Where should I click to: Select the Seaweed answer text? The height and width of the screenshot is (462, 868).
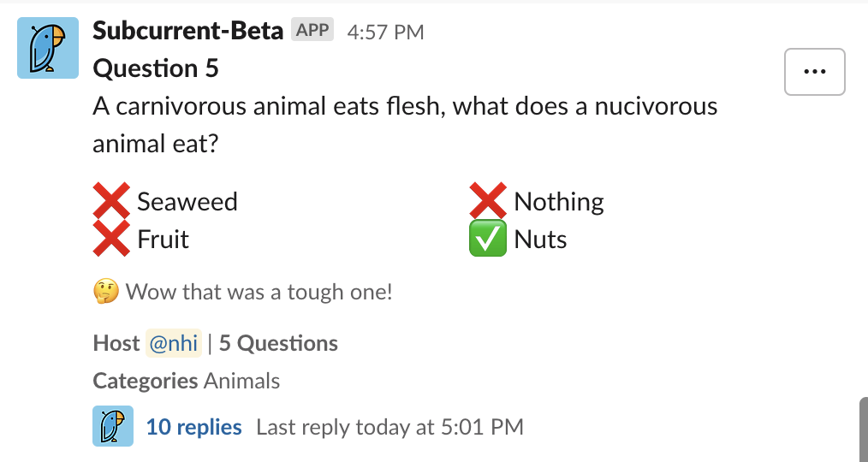pyautogui.click(x=187, y=201)
